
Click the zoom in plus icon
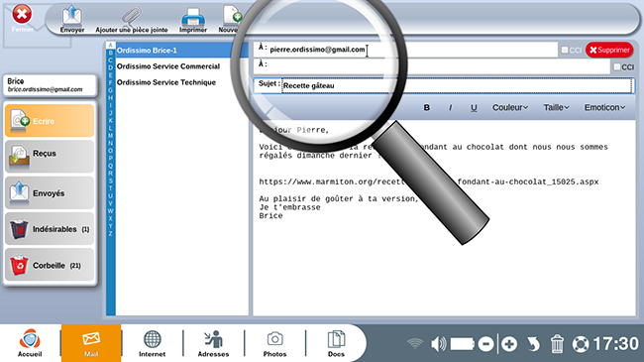point(509,344)
